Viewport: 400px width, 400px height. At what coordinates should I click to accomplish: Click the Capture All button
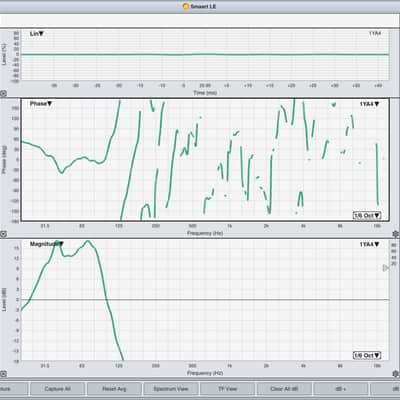(x=57, y=389)
